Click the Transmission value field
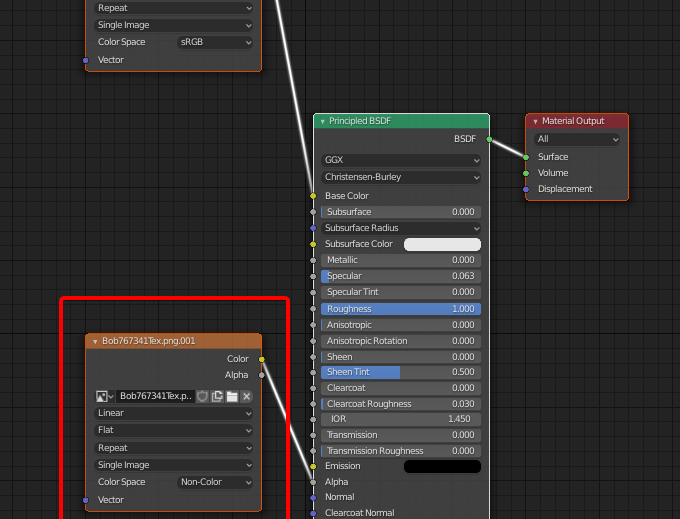The height and width of the screenshot is (519, 680). (x=401, y=435)
